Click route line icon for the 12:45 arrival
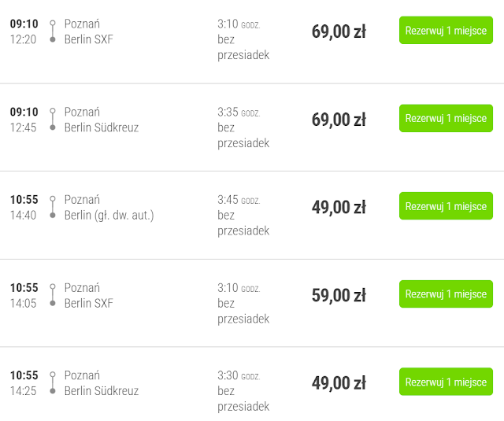 53,120
